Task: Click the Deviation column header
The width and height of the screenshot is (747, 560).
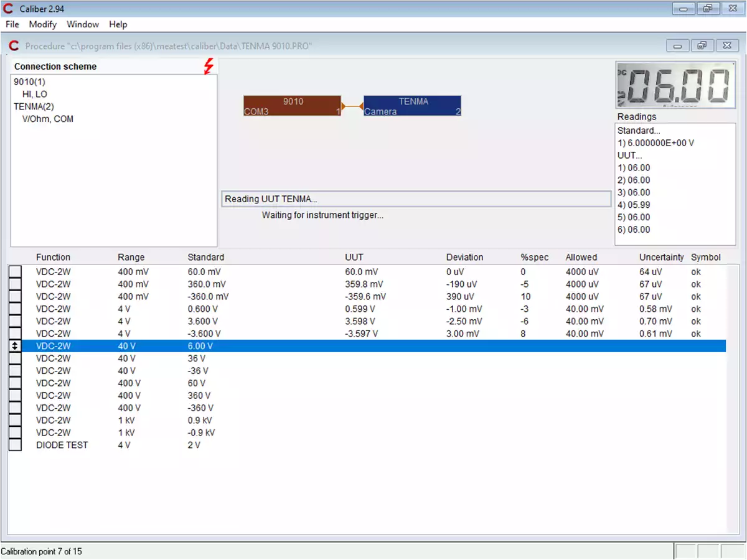Action: [464, 257]
